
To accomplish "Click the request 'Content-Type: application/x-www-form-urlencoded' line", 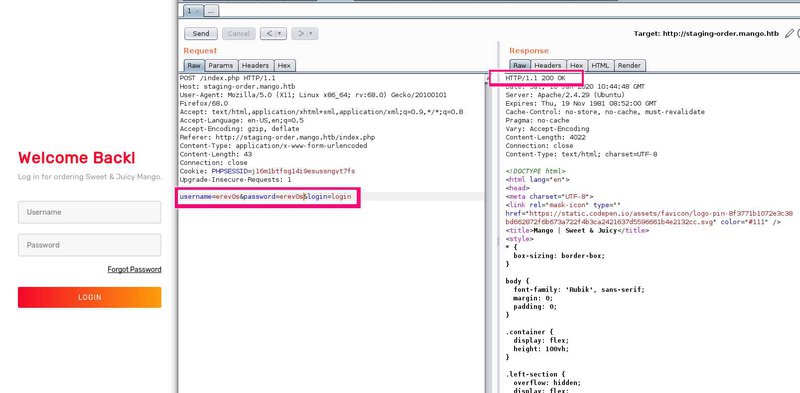I will tap(273, 146).
